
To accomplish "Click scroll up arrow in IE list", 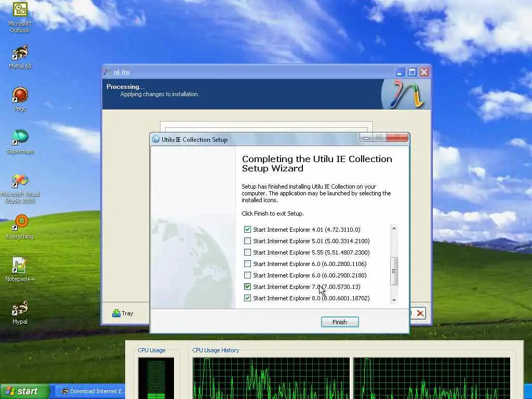I will pyautogui.click(x=394, y=229).
